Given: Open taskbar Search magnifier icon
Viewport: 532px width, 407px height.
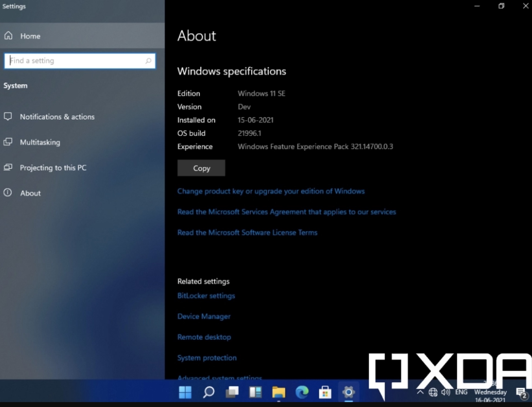Looking at the screenshot, I should pyautogui.click(x=209, y=392).
